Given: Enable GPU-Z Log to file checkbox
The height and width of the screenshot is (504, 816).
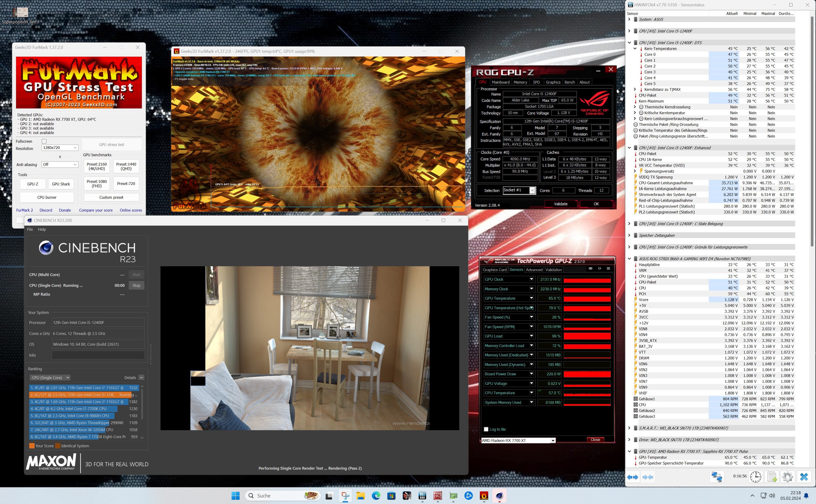Looking at the screenshot, I should point(486,429).
